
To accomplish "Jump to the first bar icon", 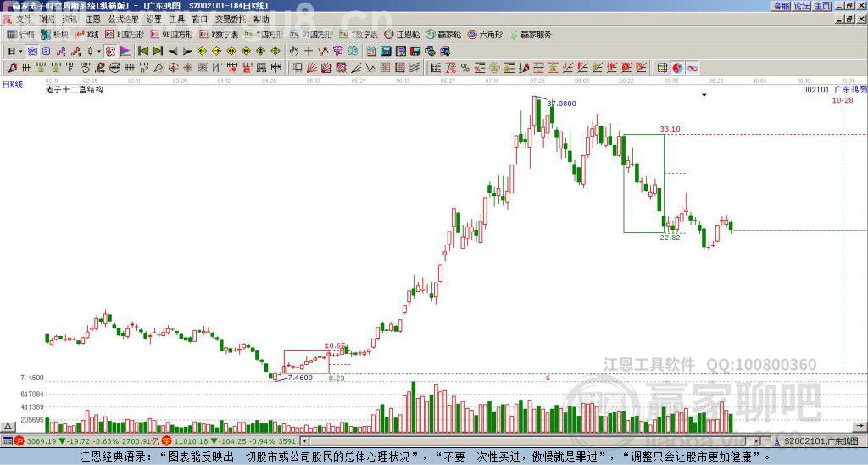I will pos(143,52).
